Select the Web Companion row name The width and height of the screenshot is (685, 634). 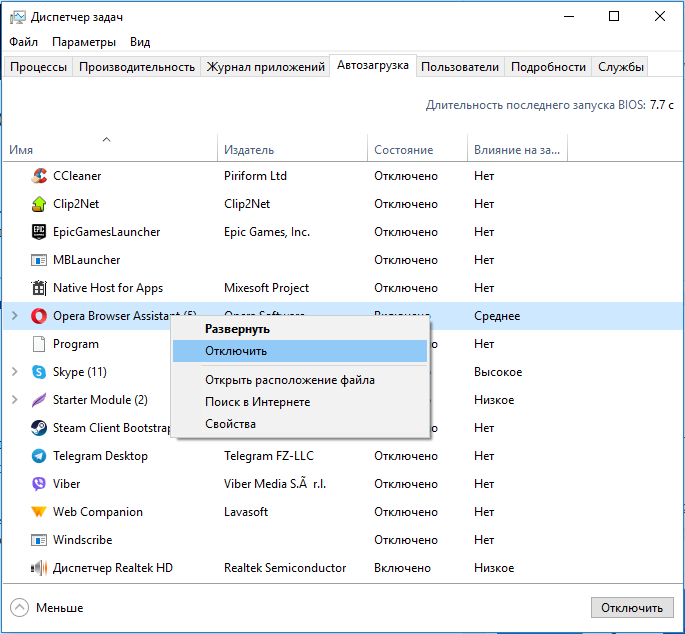click(x=98, y=512)
